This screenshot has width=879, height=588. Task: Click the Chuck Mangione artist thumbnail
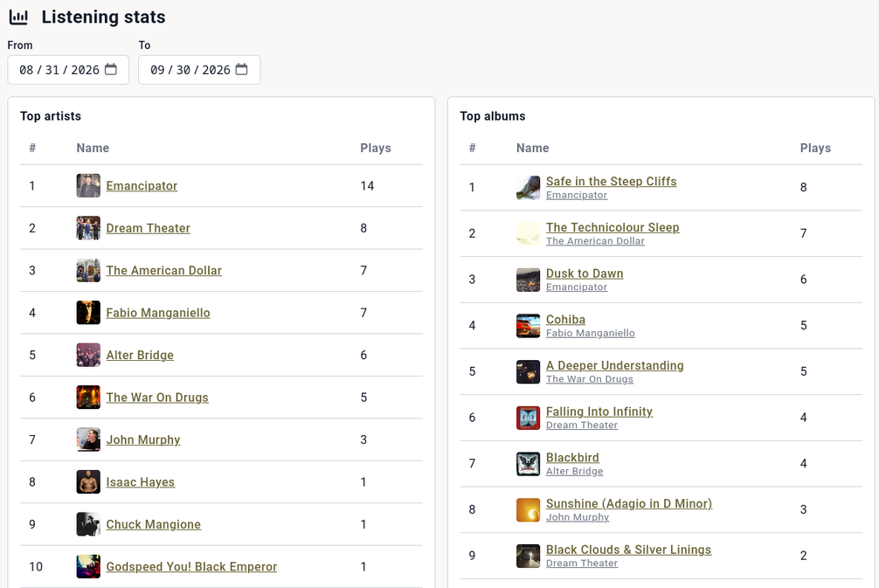click(88, 524)
